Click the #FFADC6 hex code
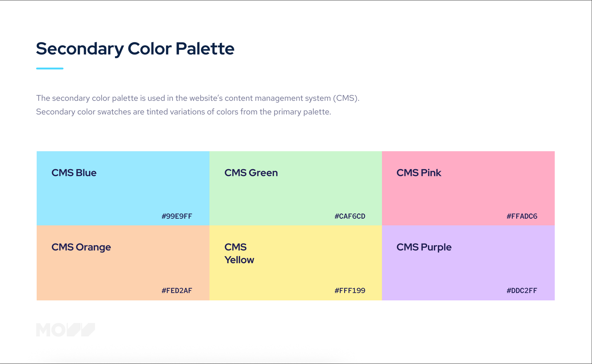 [522, 216]
